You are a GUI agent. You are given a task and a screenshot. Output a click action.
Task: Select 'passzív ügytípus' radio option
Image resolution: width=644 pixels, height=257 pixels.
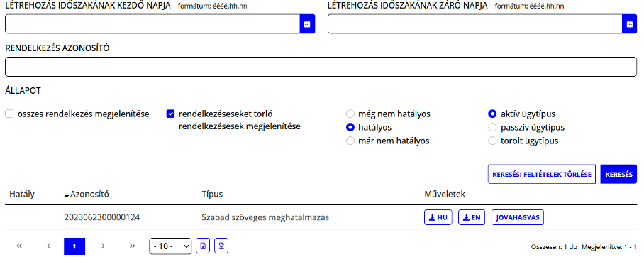(x=492, y=128)
